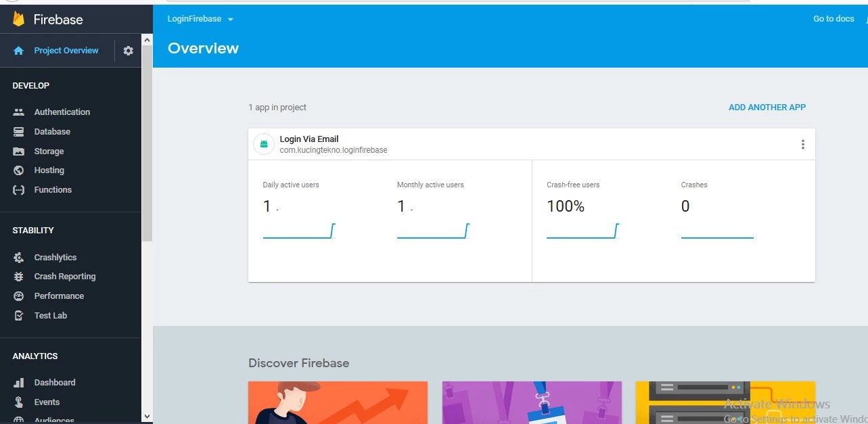868x424 pixels.
Task: Open the Storage section
Action: [49, 151]
